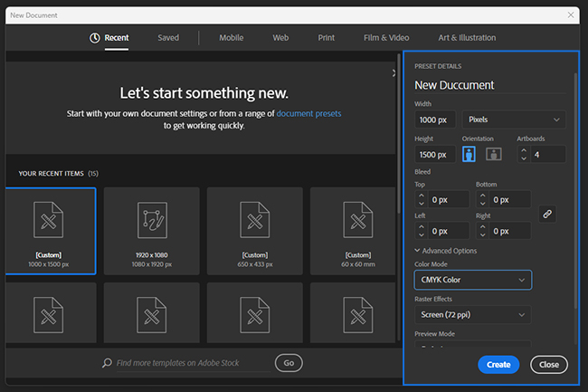Open the Raster Effects Screen (72 ppi) dropdown
The image size is (588, 392).
(473, 315)
